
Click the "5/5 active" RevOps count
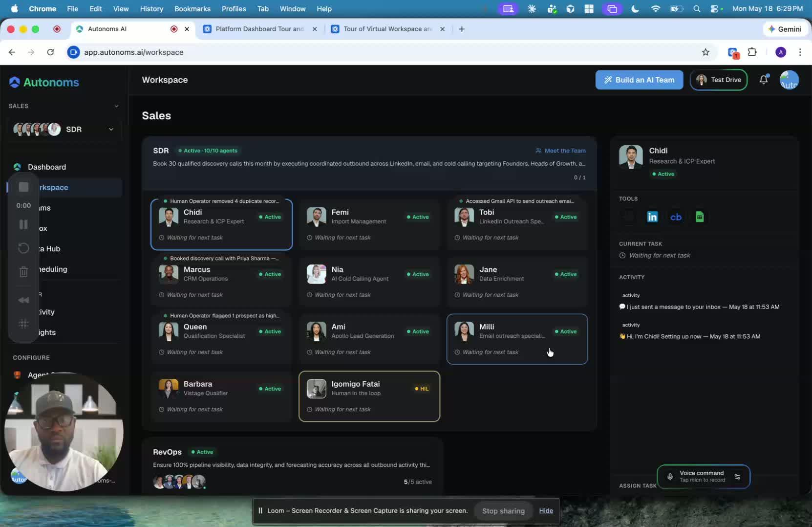pos(418,482)
